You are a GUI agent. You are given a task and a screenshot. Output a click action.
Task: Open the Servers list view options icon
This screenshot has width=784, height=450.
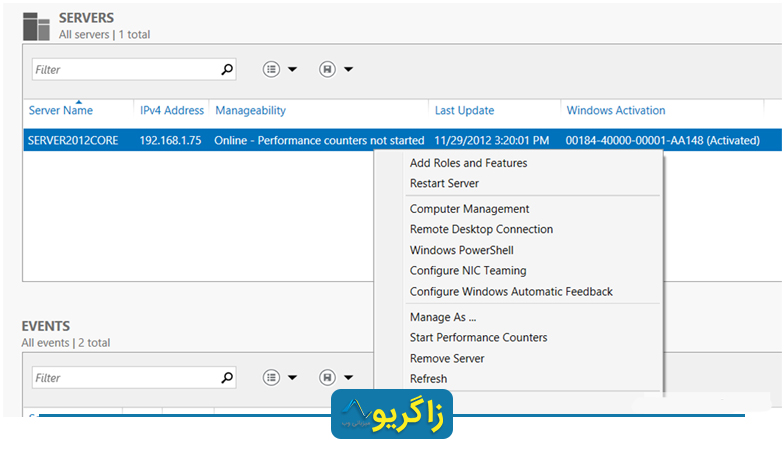271,70
